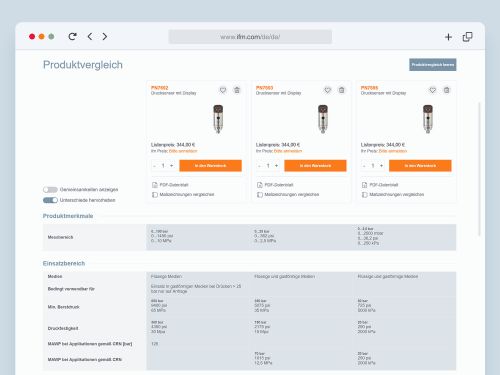500x375 pixels.
Task: Click the www.ifm.com address bar
Action: (x=250, y=37)
